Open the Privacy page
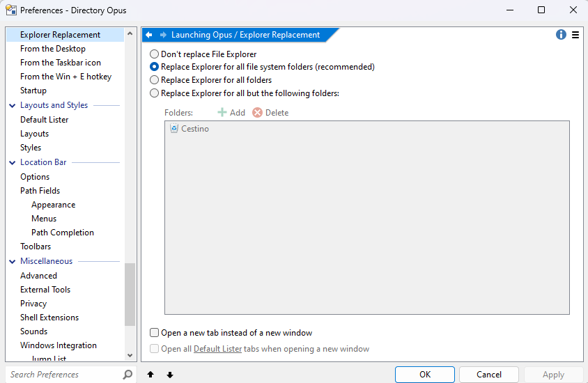Viewport: 588px width, 383px height. coord(33,304)
